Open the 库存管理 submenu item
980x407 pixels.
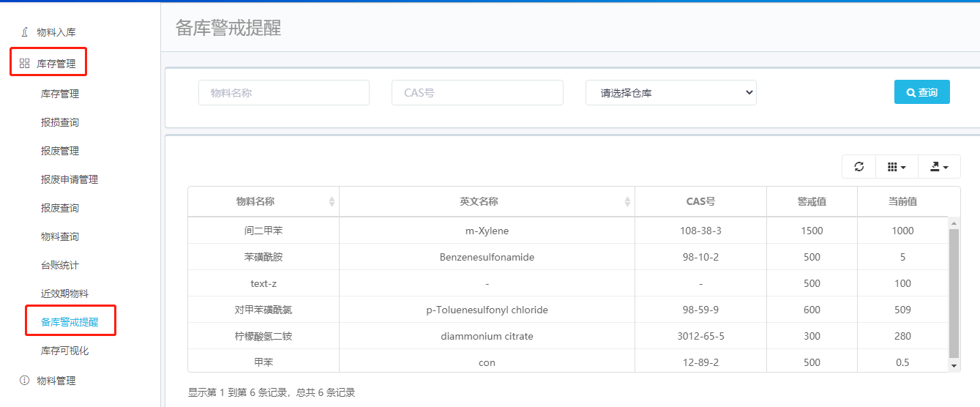coord(60,94)
